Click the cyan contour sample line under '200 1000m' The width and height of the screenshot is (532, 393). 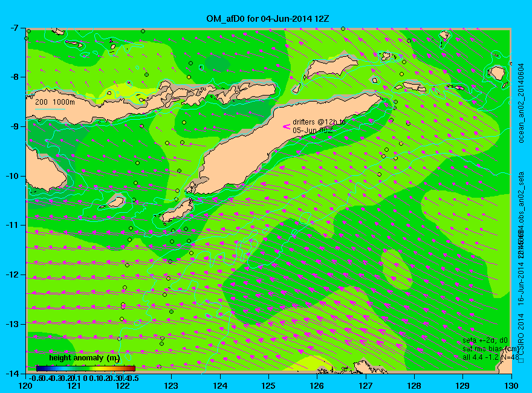pyautogui.click(x=50, y=109)
